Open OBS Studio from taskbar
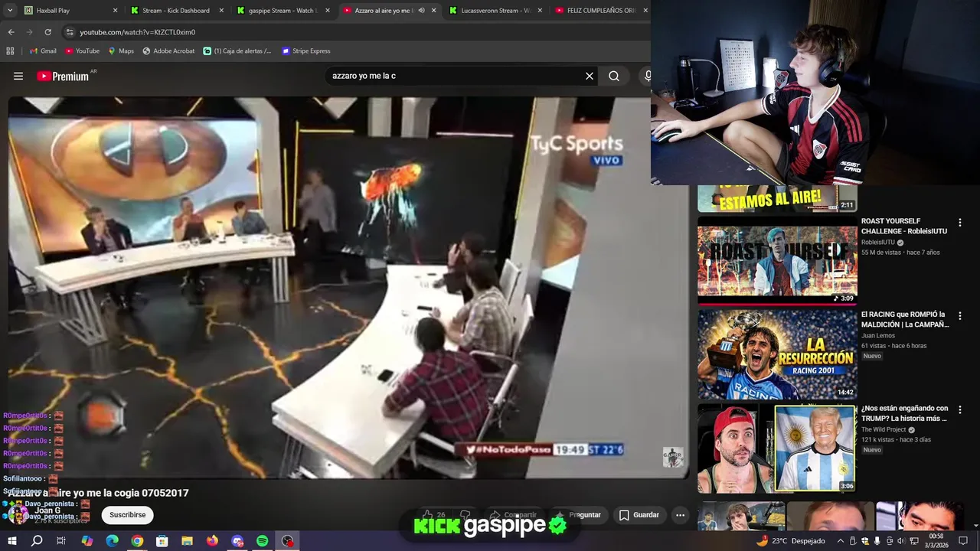The image size is (980, 551). pos(287,541)
